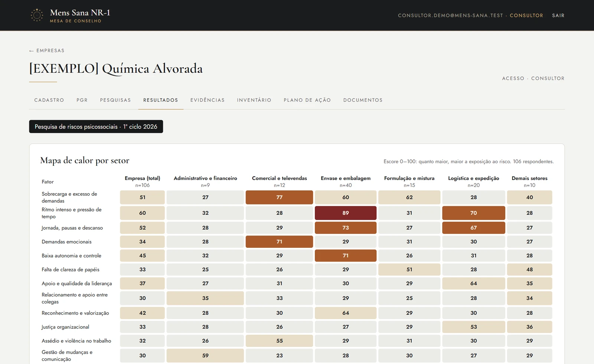Open the Cadastro tab
The image size is (594, 364).
49,100
